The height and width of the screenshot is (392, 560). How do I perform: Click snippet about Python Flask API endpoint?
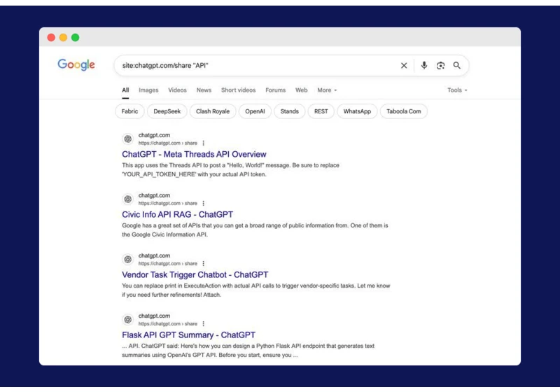click(x=248, y=351)
